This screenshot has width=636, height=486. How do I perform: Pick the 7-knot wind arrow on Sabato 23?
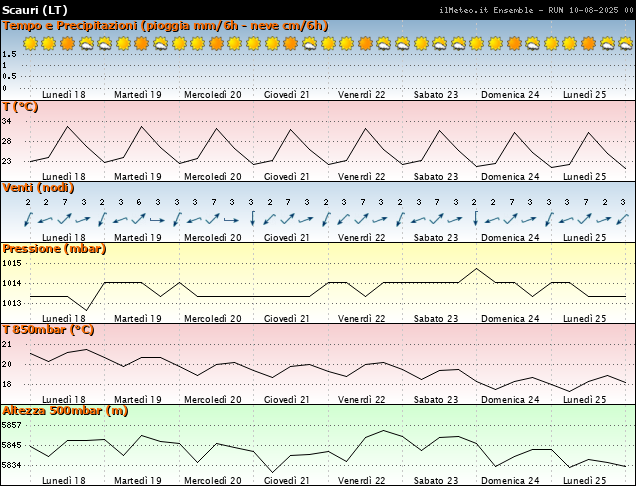click(436, 219)
